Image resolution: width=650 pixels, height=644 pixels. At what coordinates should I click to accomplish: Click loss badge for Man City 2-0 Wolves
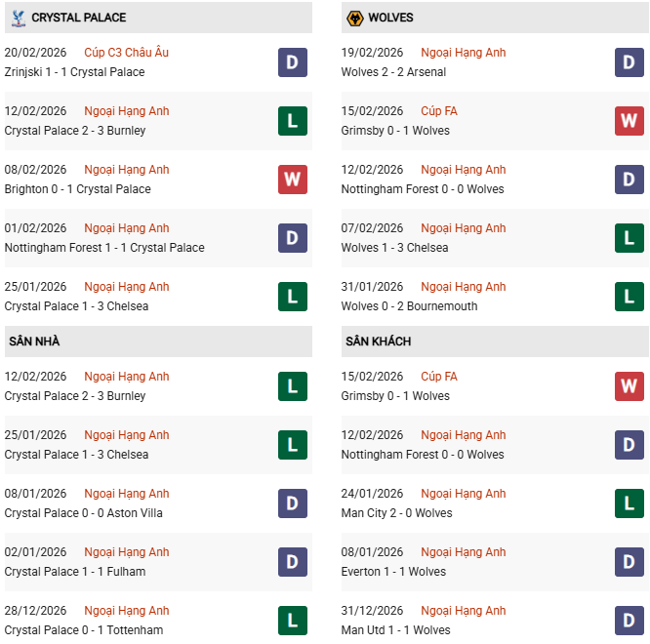(629, 503)
